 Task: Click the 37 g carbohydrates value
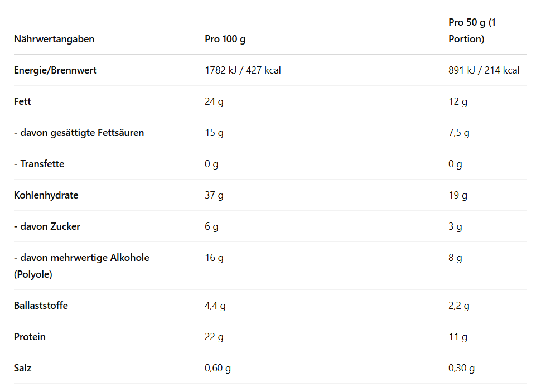(x=214, y=195)
